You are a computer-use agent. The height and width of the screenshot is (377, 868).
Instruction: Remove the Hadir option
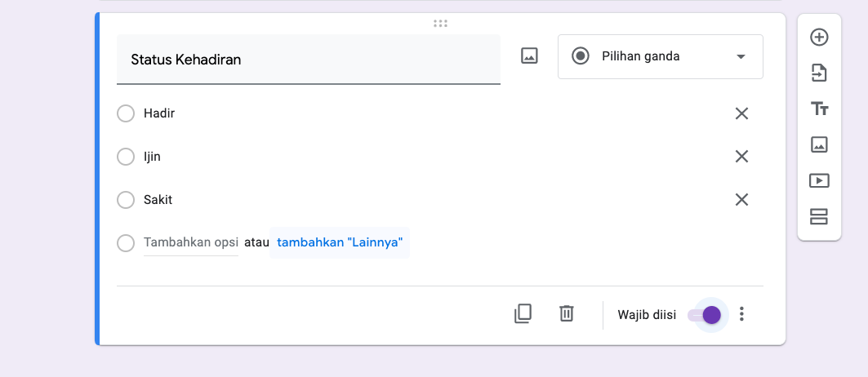point(741,113)
